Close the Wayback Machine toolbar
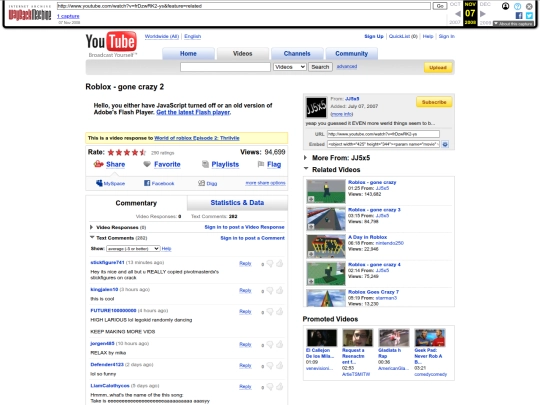Viewport: 540px width, 405px height. point(529,6)
